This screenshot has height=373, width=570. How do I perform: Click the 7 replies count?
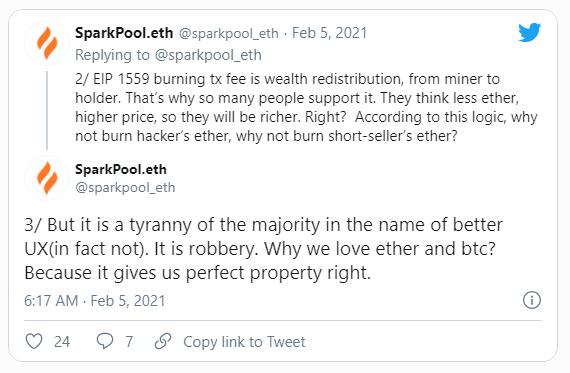point(129,342)
